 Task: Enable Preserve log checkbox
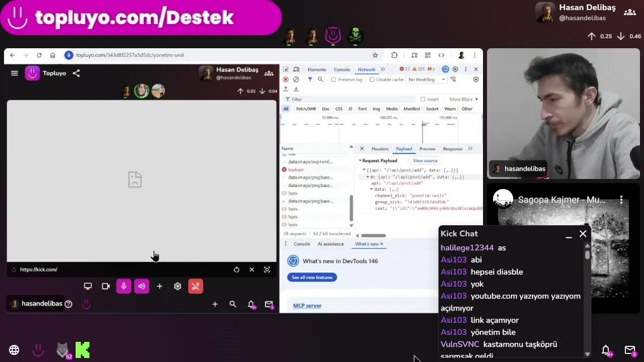coord(334,79)
